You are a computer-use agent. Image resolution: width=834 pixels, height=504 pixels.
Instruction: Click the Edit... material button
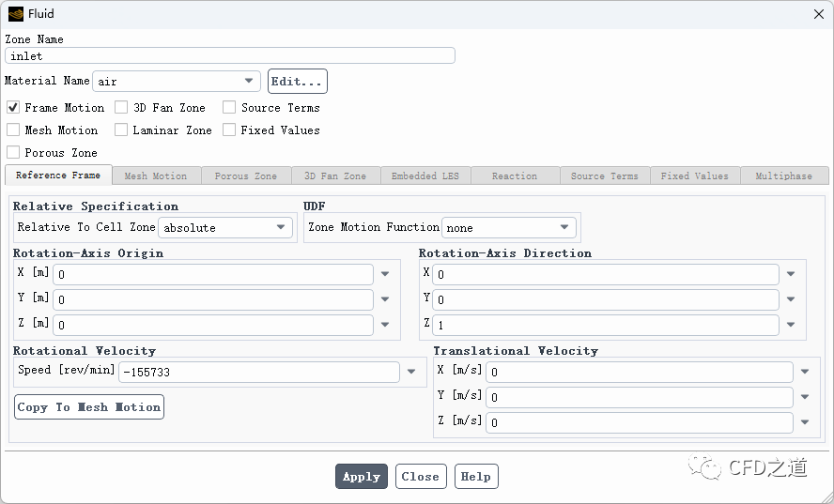[x=298, y=82]
